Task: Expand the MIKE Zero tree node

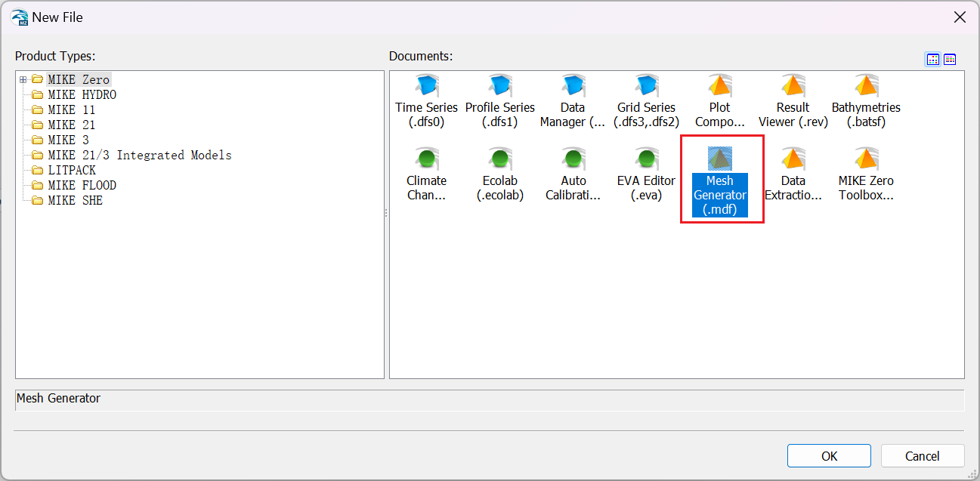Action: [x=23, y=79]
